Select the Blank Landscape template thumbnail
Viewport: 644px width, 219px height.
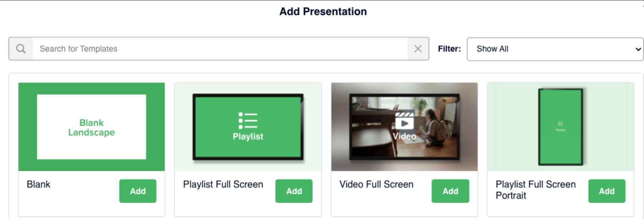(91, 127)
